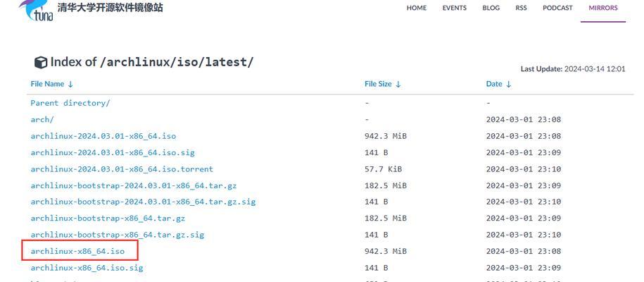Open the RSS navigation link

(x=521, y=8)
